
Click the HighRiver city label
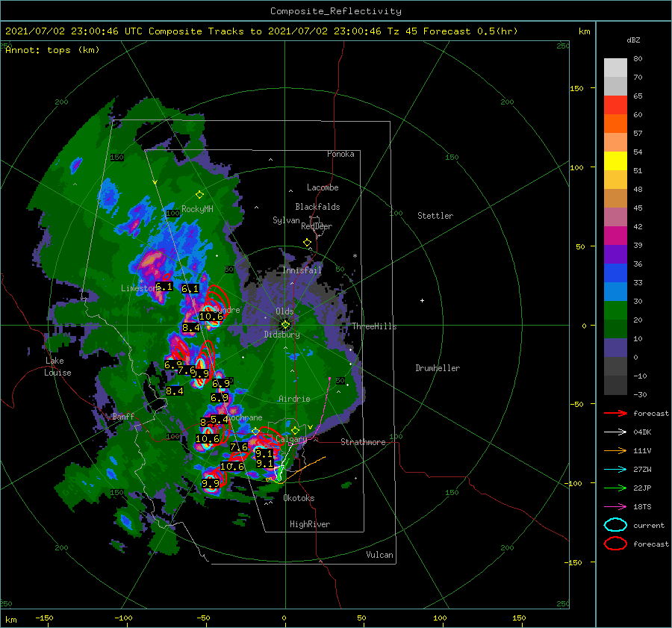coord(310,524)
